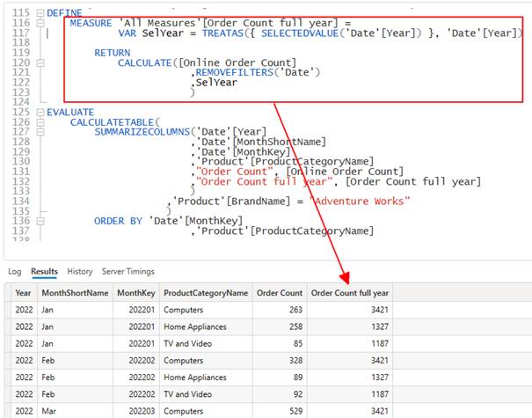
Task: Collapse the CALCULATETABLE fold at line 126
Action: point(40,122)
